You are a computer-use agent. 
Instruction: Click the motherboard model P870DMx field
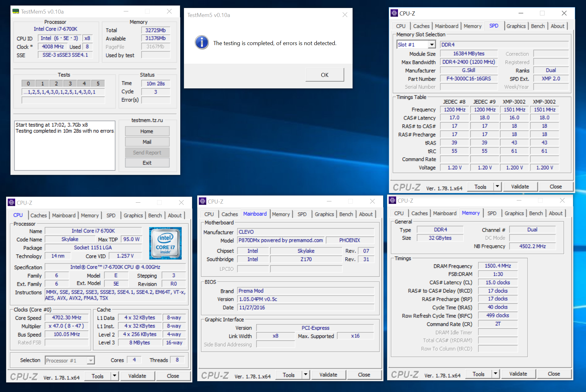click(x=281, y=240)
